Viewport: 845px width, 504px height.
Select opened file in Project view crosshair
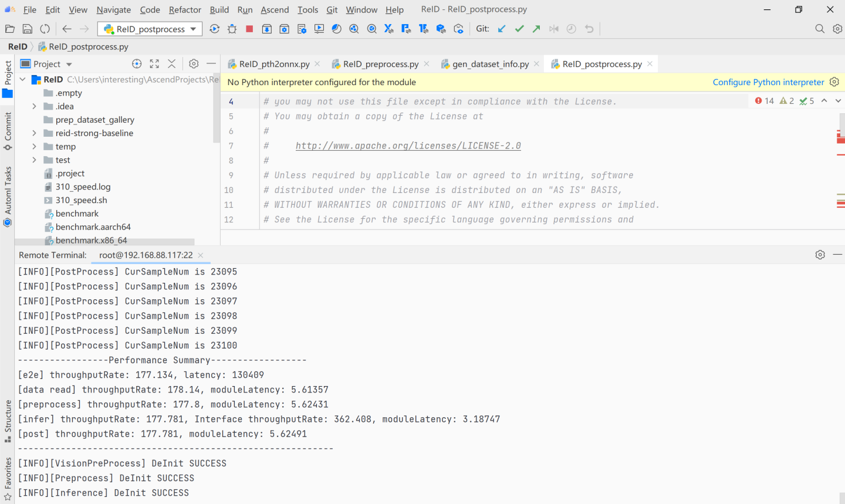137,63
